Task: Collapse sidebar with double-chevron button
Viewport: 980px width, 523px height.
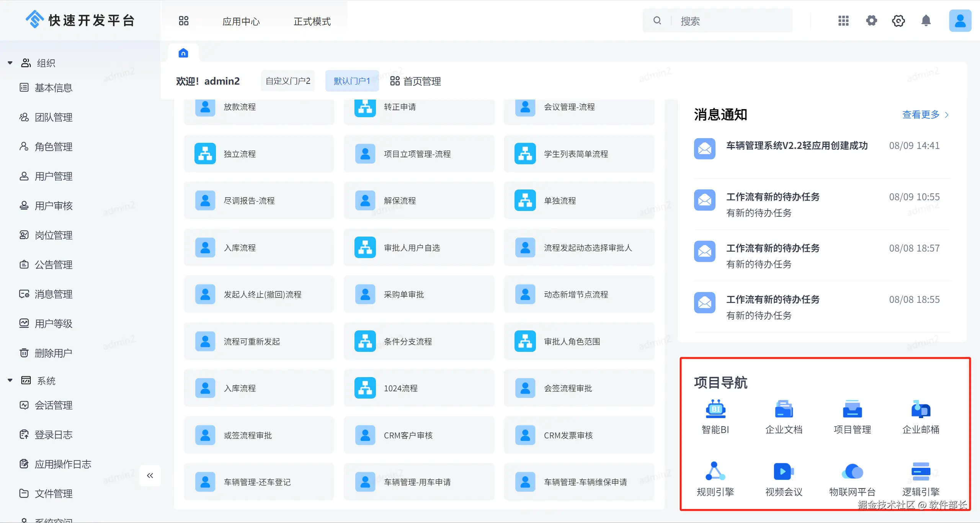Action: click(x=150, y=476)
